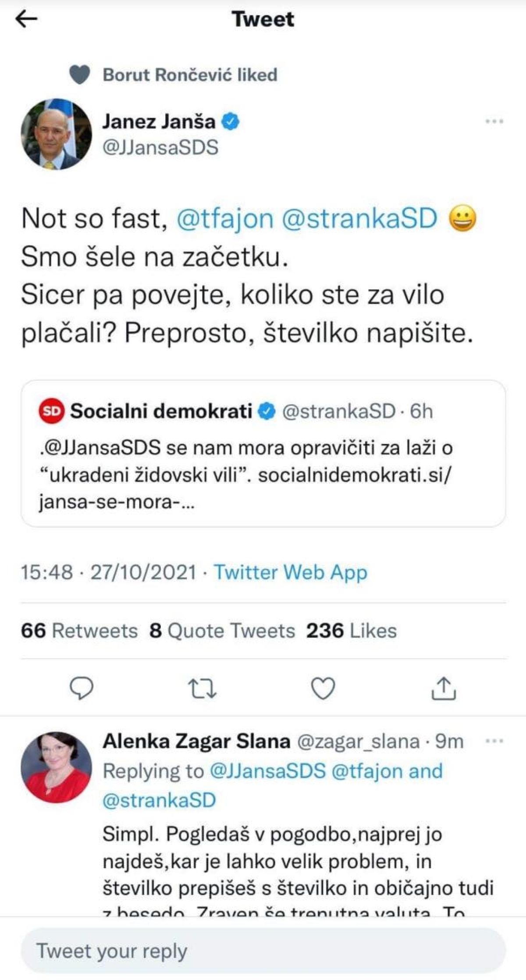Screen dimensions: 526x980
Task: Open more options on Alenka's reply
Action: tap(495, 741)
